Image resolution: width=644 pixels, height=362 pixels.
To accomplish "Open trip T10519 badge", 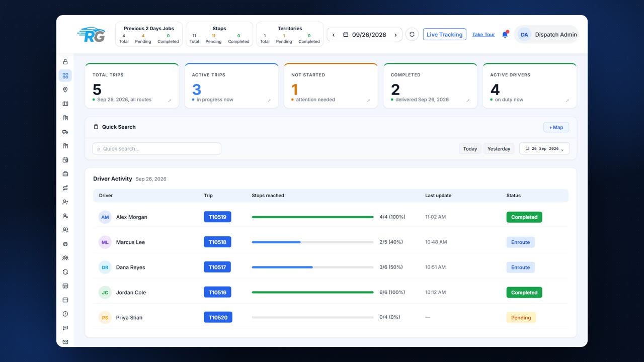I will tap(217, 217).
